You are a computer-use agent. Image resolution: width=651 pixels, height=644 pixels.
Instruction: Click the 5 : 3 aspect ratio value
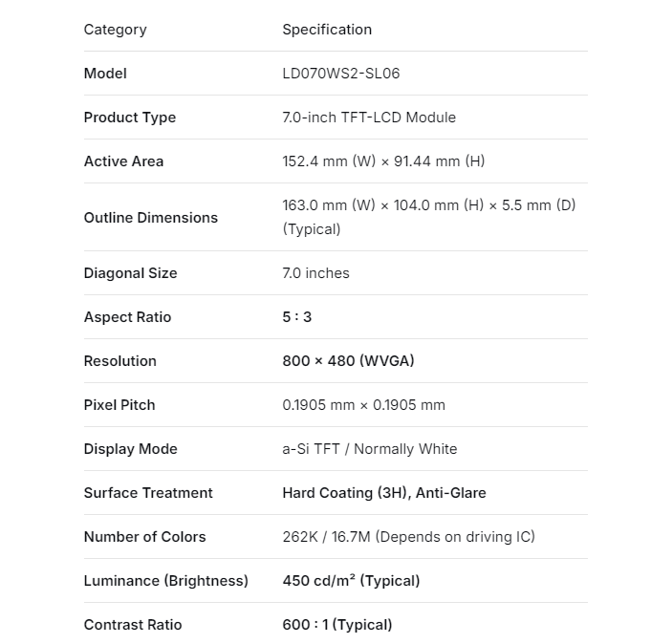[x=297, y=317]
